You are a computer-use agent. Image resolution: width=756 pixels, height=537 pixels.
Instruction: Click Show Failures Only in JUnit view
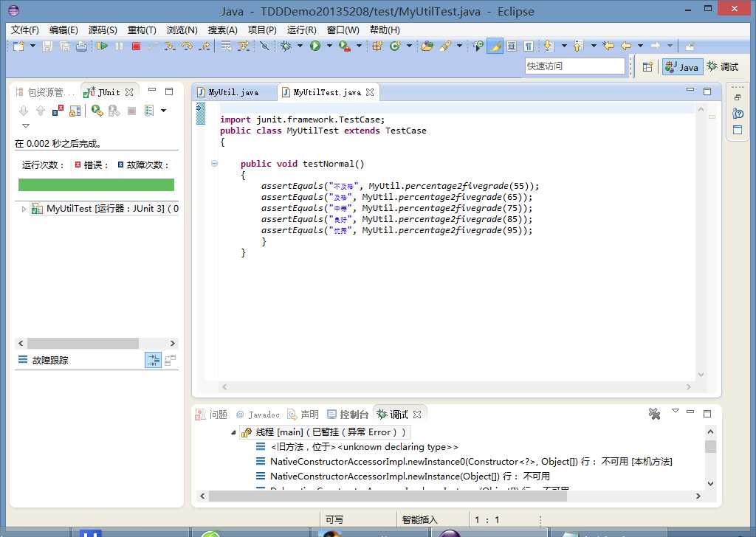click(58, 111)
